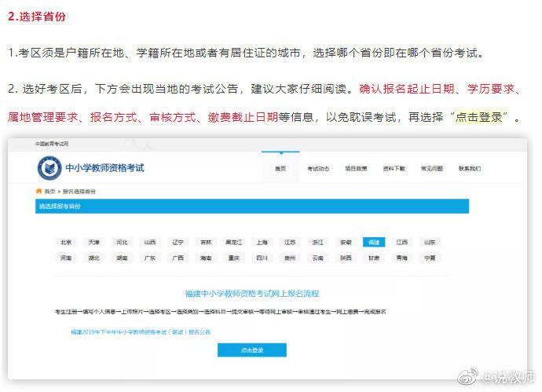Image resolution: width=542 pixels, height=392 pixels.
Task: Select the 山东 province button
Action: pos(430,242)
